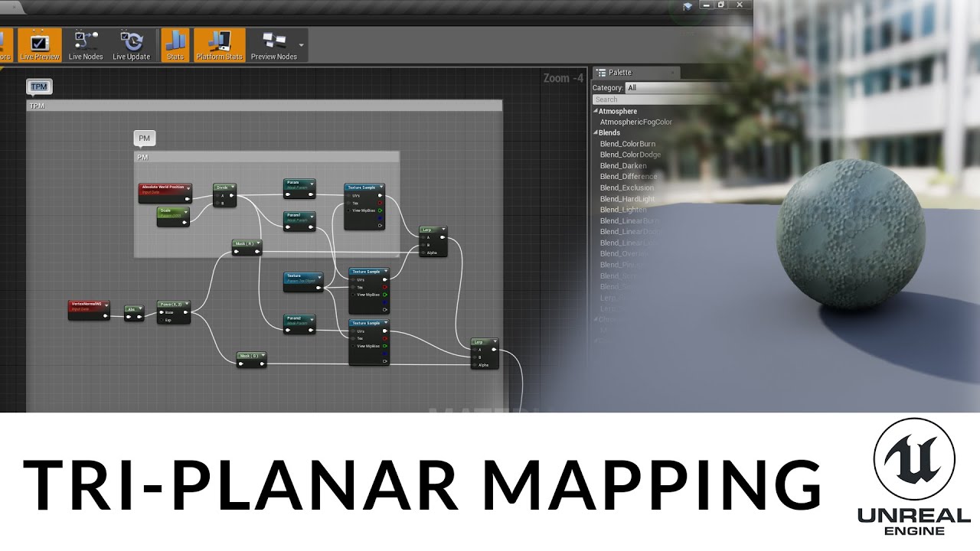Select Blend_HardLight in the Palette
The image size is (980, 551).
tap(627, 199)
